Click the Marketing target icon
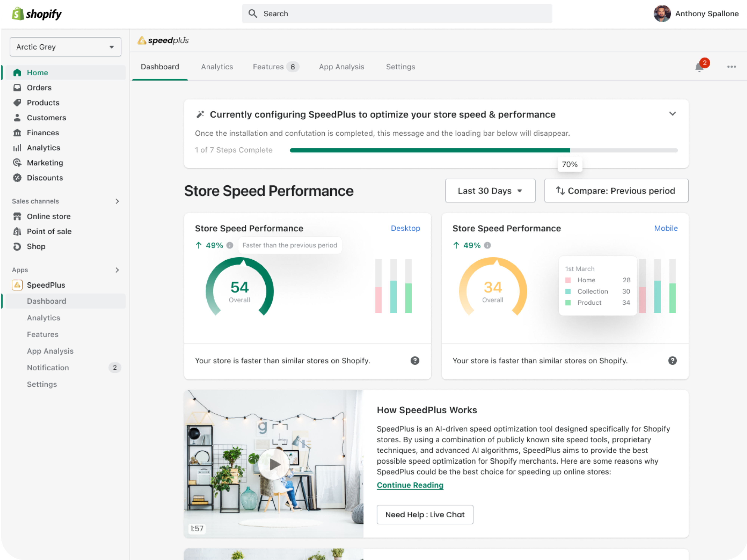The width and height of the screenshot is (747, 560). click(17, 163)
